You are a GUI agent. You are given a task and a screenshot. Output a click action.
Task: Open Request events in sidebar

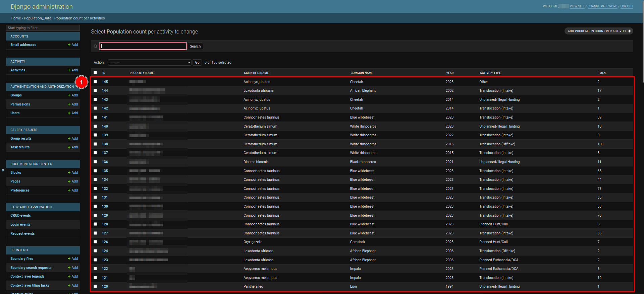pos(22,234)
